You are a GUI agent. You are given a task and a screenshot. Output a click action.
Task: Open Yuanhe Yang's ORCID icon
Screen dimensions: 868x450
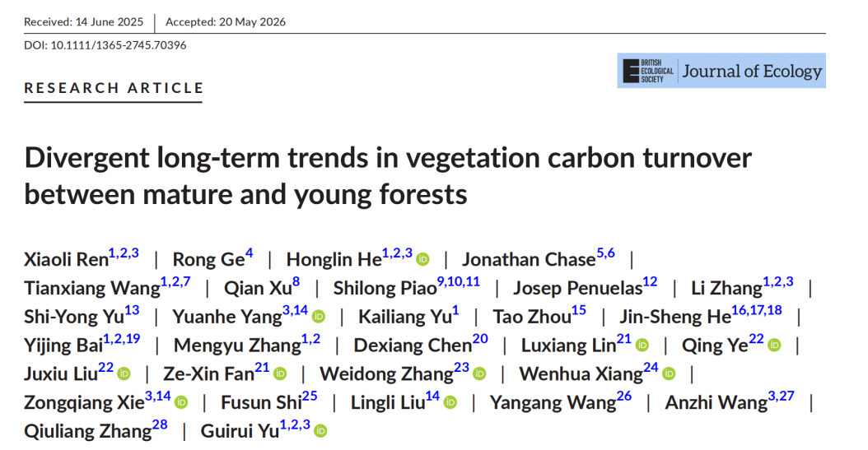319,317
